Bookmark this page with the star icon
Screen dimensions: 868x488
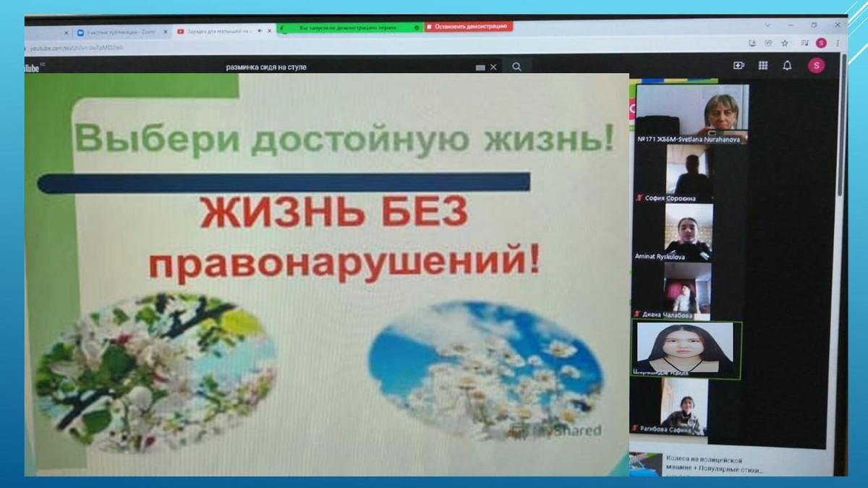[x=785, y=43]
